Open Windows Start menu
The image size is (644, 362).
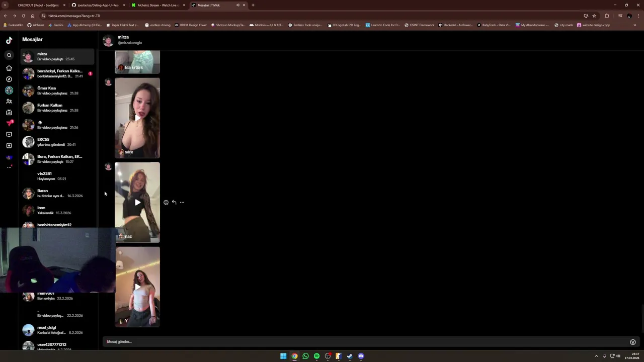(x=283, y=356)
